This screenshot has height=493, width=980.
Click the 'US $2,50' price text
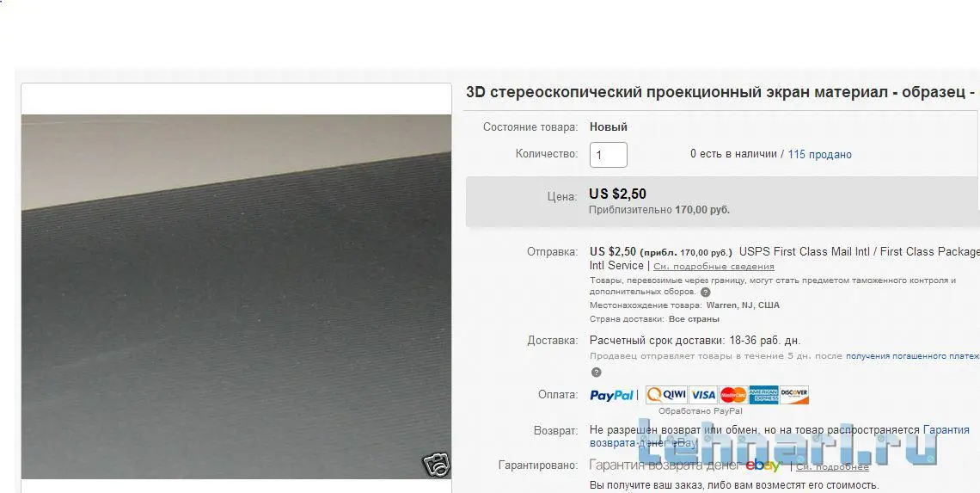(617, 194)
